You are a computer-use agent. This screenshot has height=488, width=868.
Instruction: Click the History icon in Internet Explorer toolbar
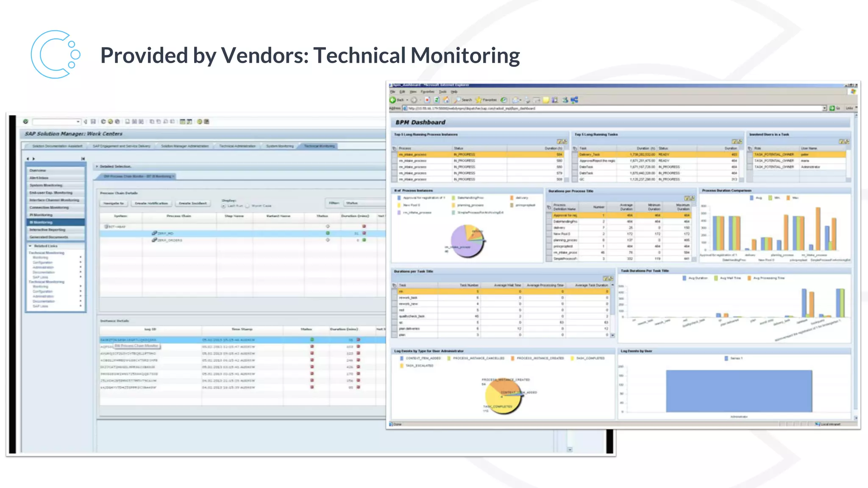504,100
